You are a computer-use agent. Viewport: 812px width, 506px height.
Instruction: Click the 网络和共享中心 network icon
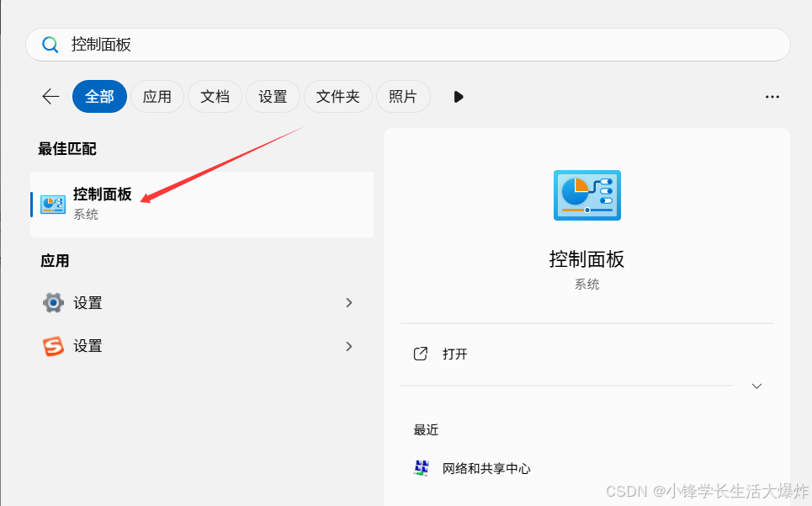tap(422, 468)
